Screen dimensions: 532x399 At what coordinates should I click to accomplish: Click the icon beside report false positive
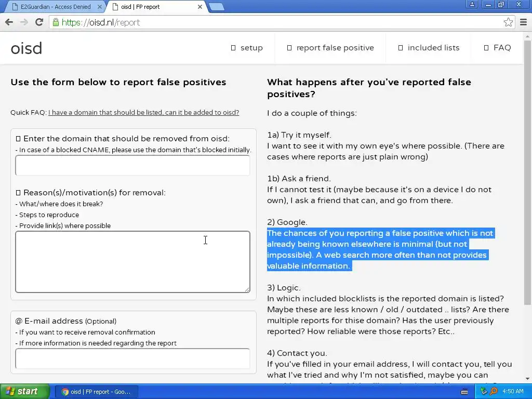[289, 48]
